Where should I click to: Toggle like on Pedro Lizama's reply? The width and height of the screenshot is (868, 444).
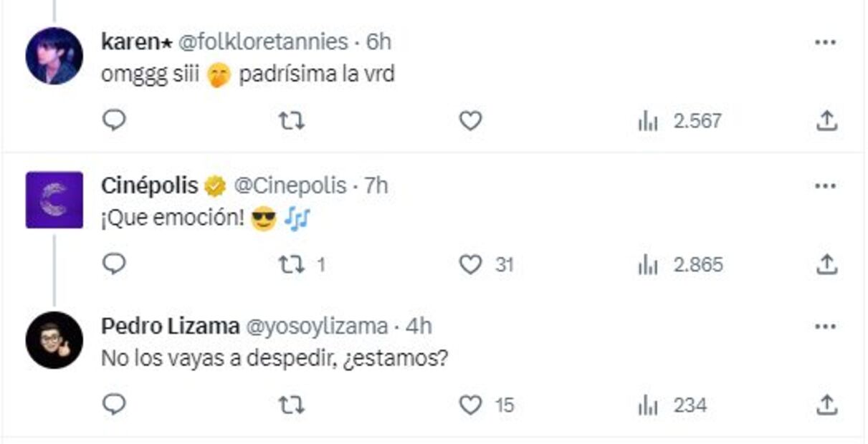pyautogui.click(x=472, y=405)
